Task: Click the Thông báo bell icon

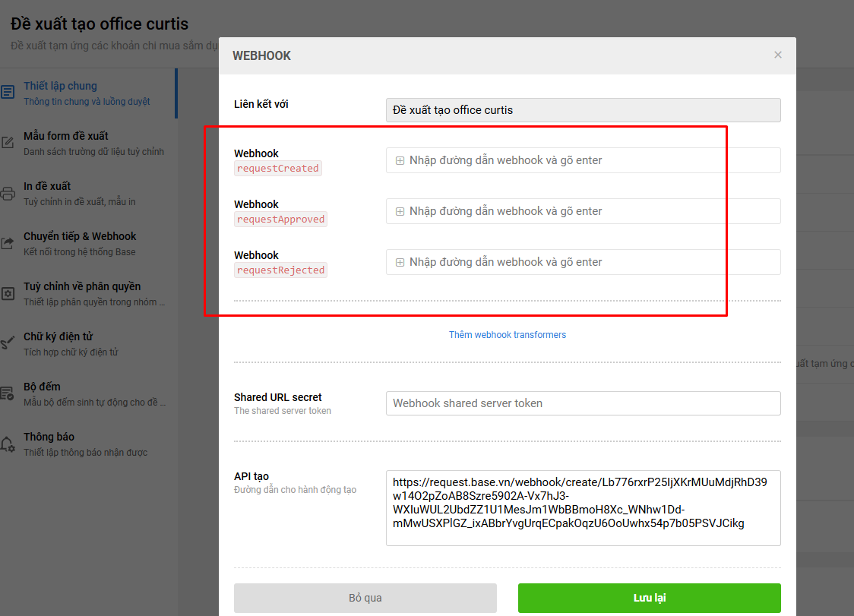Action: (x=8, y=444)
